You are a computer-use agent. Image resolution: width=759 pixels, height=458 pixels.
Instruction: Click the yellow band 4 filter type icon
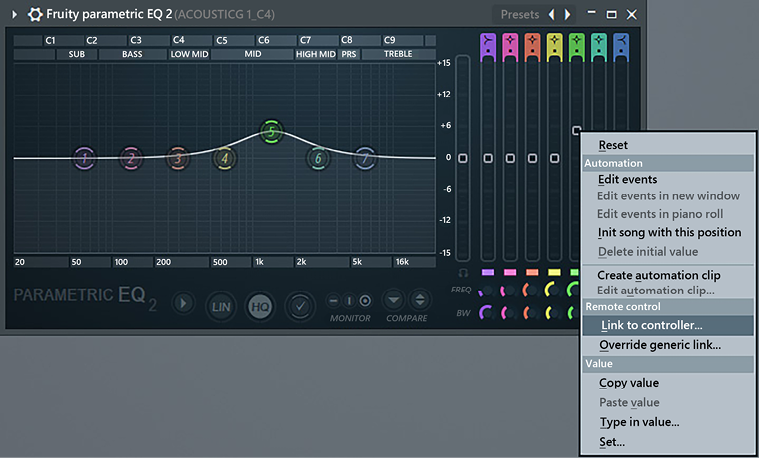[554, 47]
